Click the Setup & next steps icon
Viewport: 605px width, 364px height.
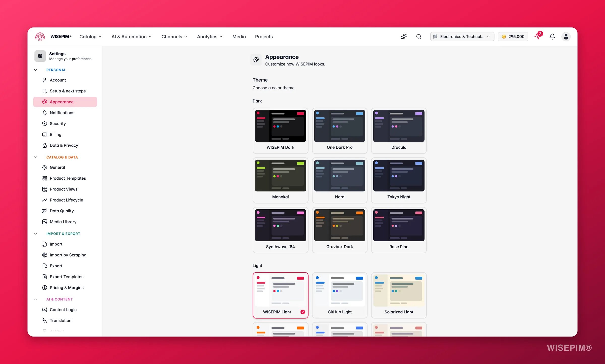coord(45,91)
